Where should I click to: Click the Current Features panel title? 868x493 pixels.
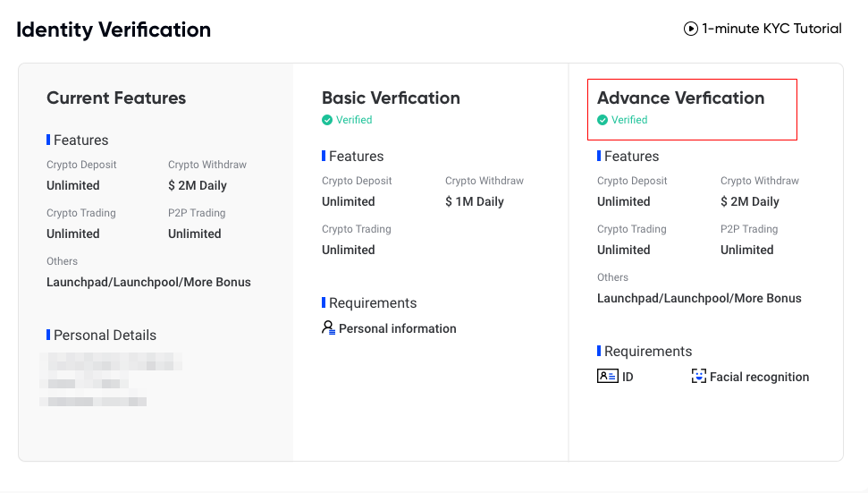(116, 98)
